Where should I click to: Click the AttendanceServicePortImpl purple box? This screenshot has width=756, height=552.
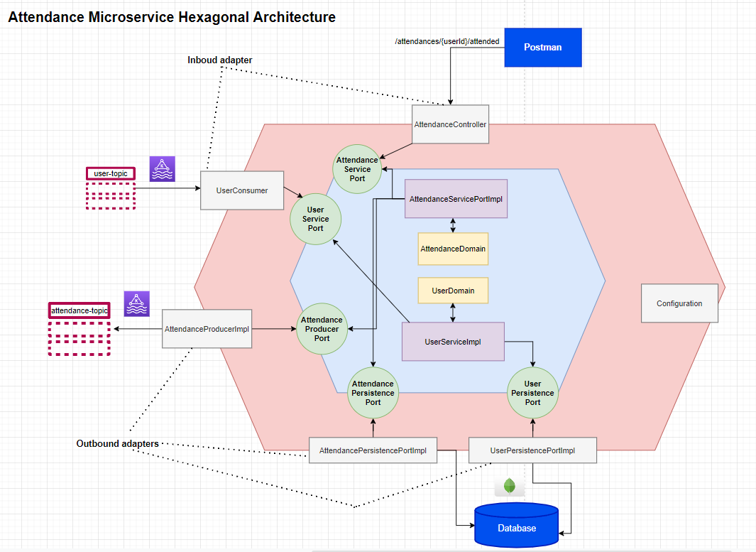pos(455,198)
